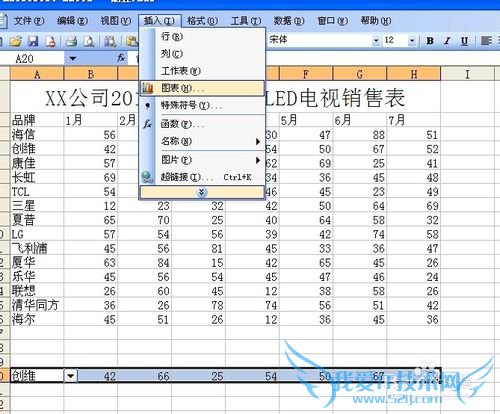The height and width of the screenshot is (414, 500).
Task: Select the 康佳 brand cell
Action: (37, 163)
